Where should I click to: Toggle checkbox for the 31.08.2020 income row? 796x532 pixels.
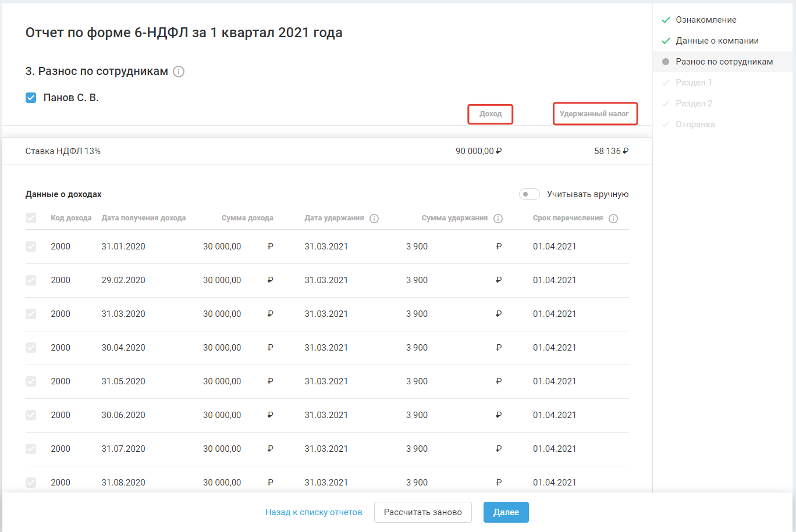point(31,483)
